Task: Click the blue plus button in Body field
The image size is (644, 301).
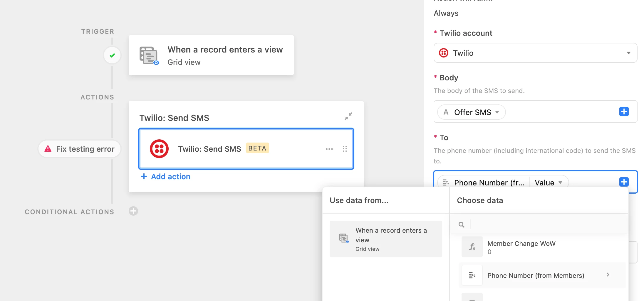Action: [624, 111]
